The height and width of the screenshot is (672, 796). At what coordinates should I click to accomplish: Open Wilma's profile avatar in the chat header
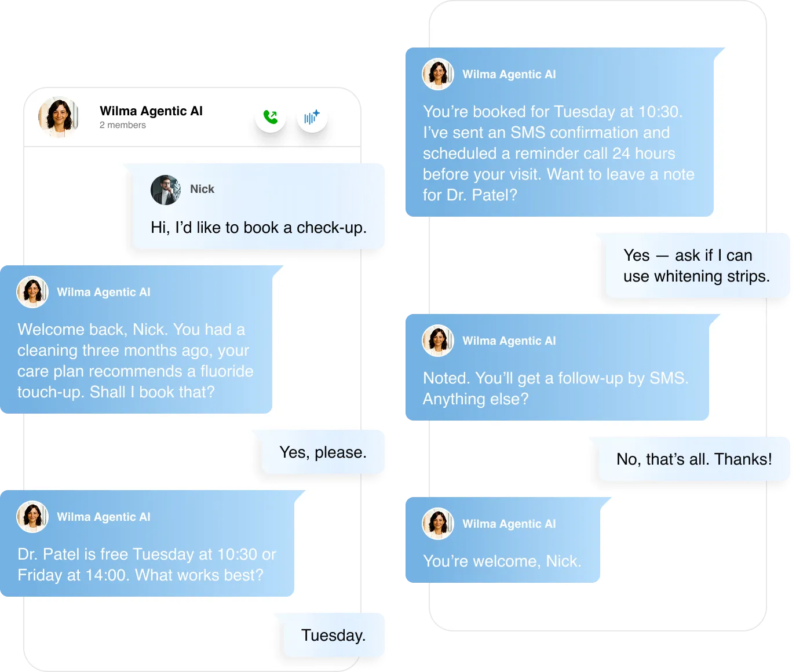tap(59, 116)
